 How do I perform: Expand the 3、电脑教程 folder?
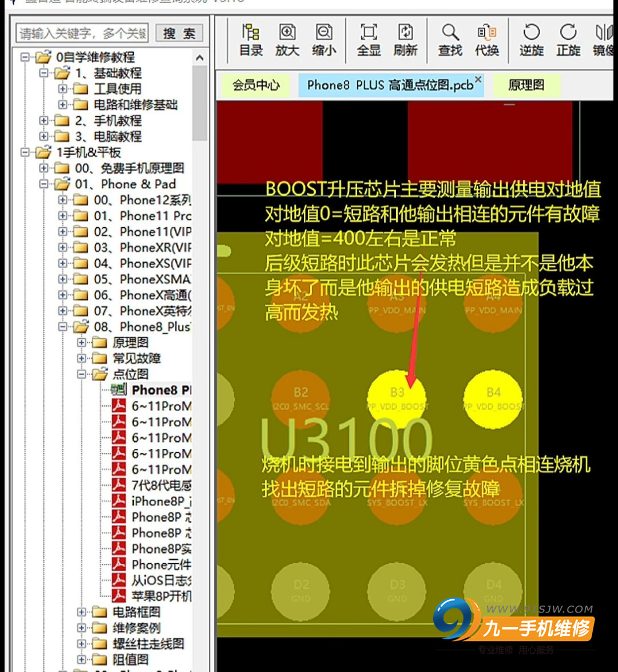pos(43,136)
